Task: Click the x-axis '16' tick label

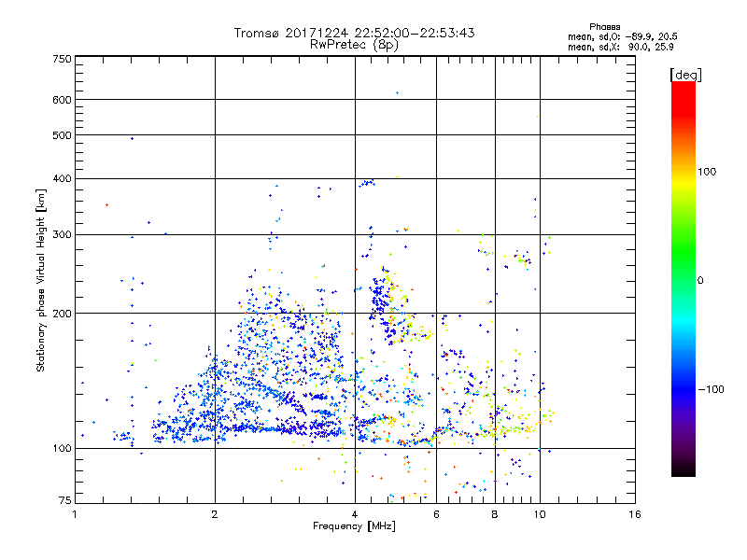Action: click(635, 514)
